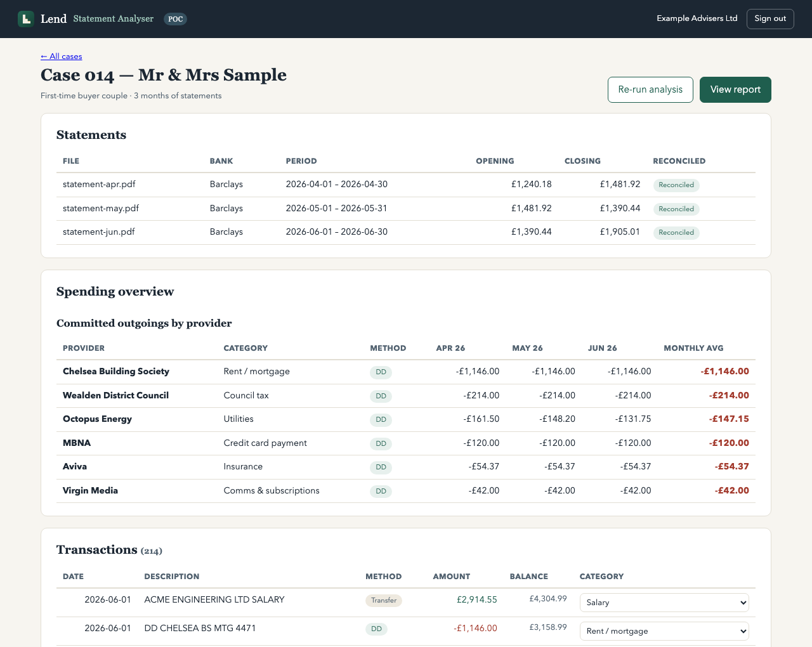Image resolution: width=812 pixels, height=647 pixels.
Task: Click Transactions DATE column header
Action: [73, 577]
